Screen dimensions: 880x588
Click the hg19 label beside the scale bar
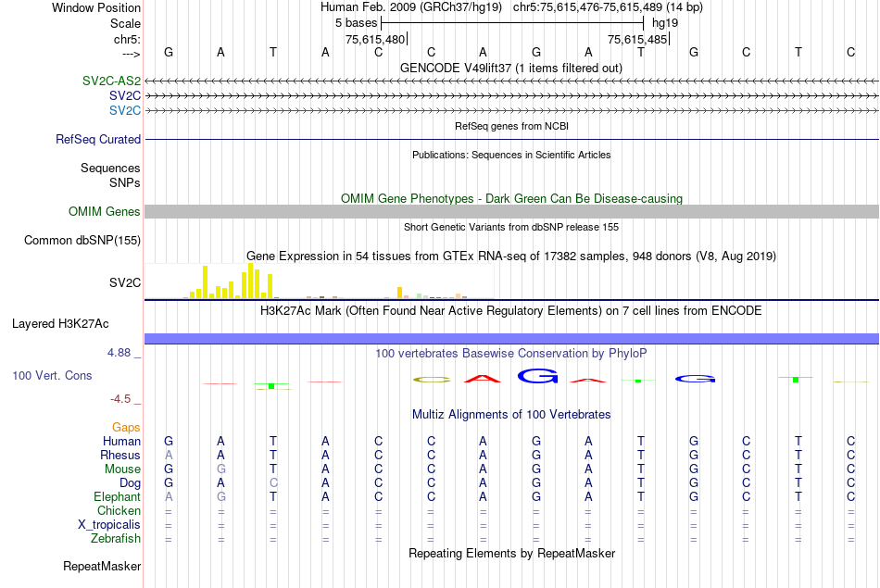(665, 23)
